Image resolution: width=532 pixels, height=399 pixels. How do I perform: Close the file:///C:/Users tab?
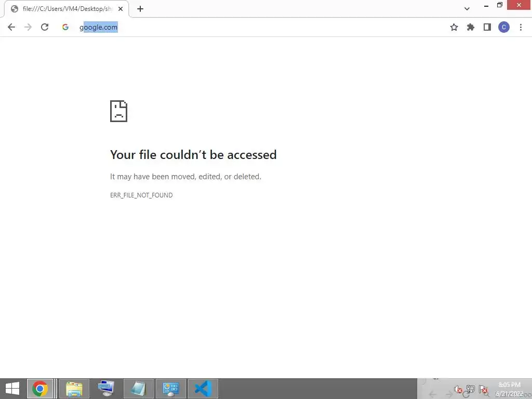[121, 9]
